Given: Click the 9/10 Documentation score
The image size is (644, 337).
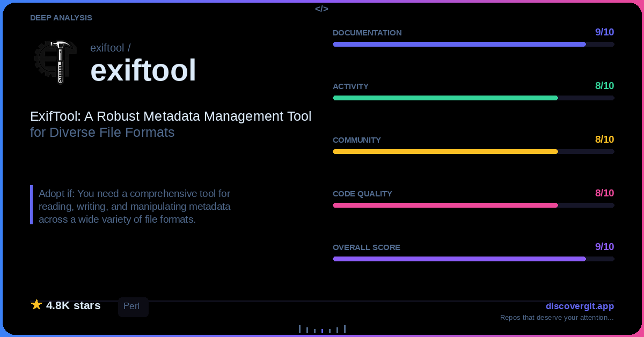Looking at the screenshot, I should pyautogui.click(x=604, y=32).
